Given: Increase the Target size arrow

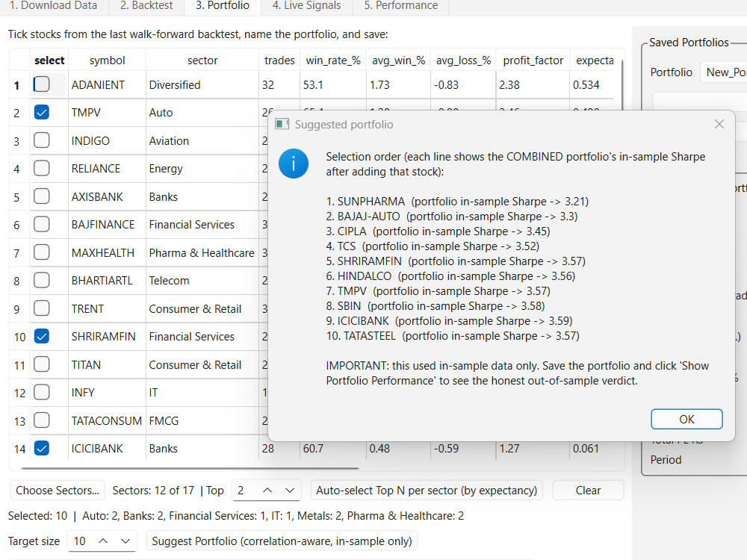Looking at the screenshot, I should click(x=103, y=541).
